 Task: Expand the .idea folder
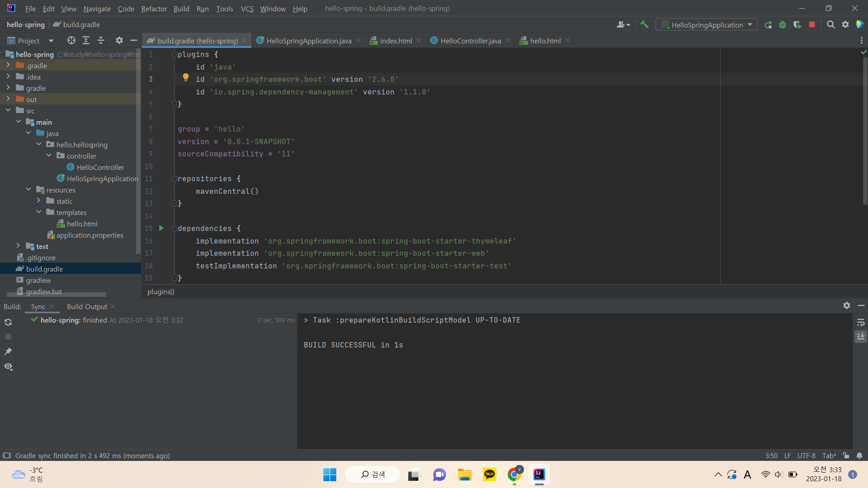(8, 76)
